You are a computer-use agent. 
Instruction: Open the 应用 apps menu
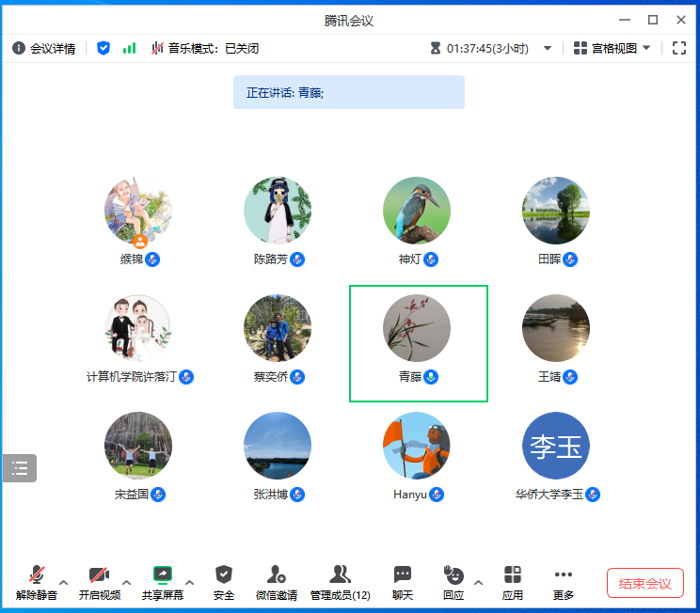coord(513,583)
